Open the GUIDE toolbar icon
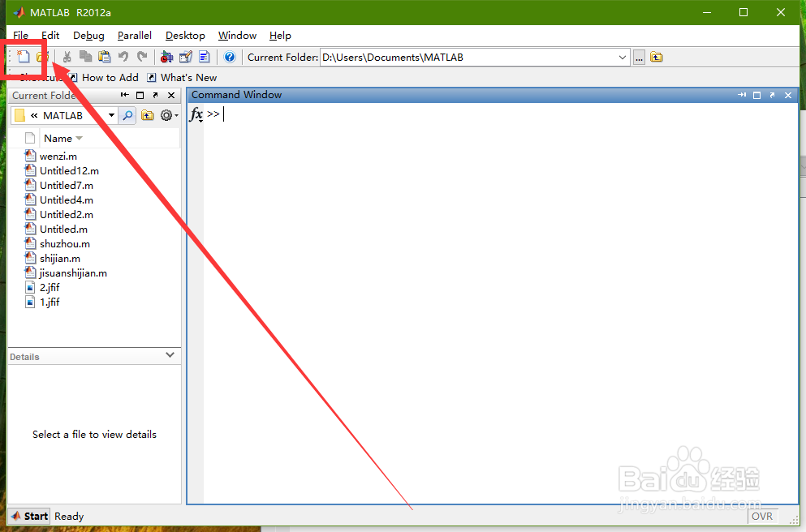The width and height of the screenshot is (806, 532). click(x=186, y=57)
